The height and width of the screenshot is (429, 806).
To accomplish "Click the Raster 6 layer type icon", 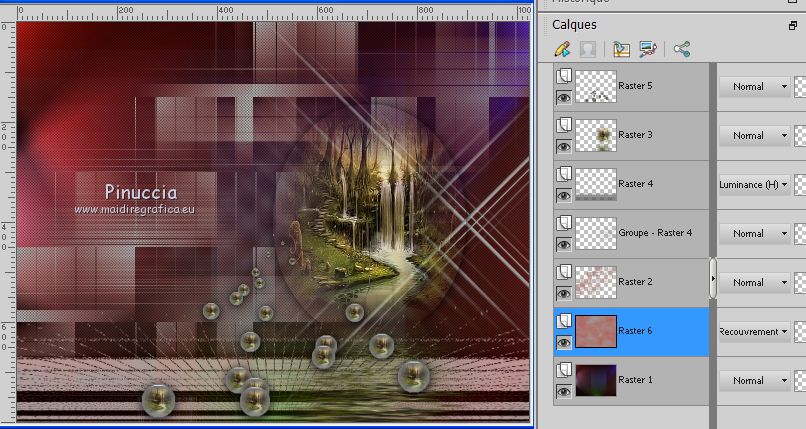I will click(564, 321).
